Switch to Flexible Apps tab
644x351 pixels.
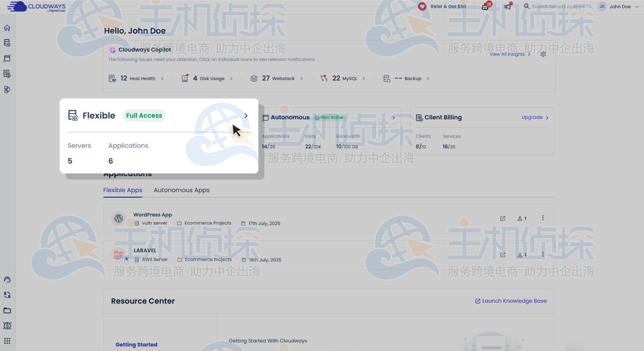coord(123,190)
